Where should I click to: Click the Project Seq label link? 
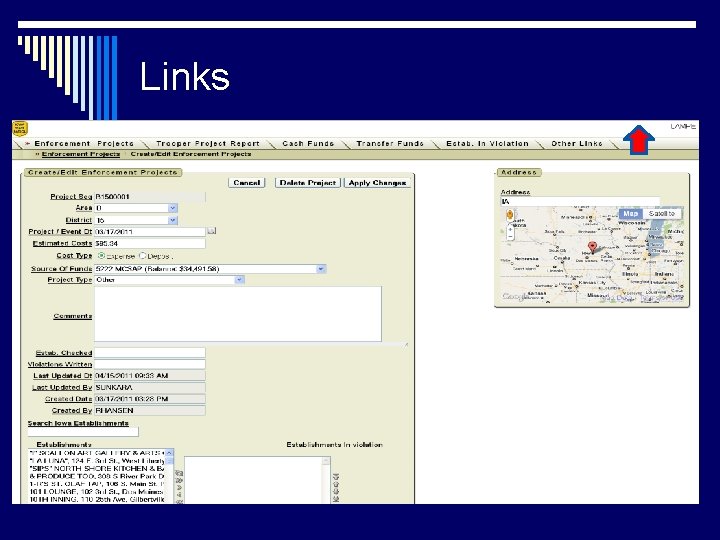(x=71, y=197)
